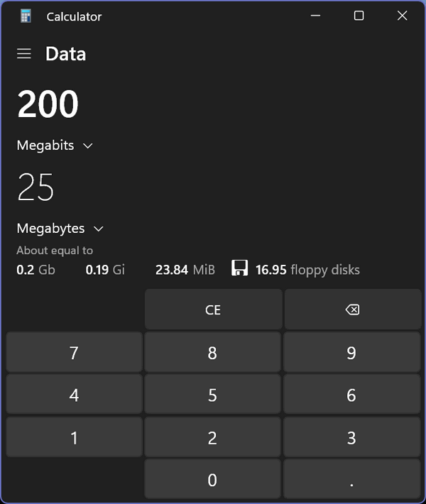Click the Calculator app icon in title bar
The image size is (426, 504).
pyautogui.click(x=26, y=16)
